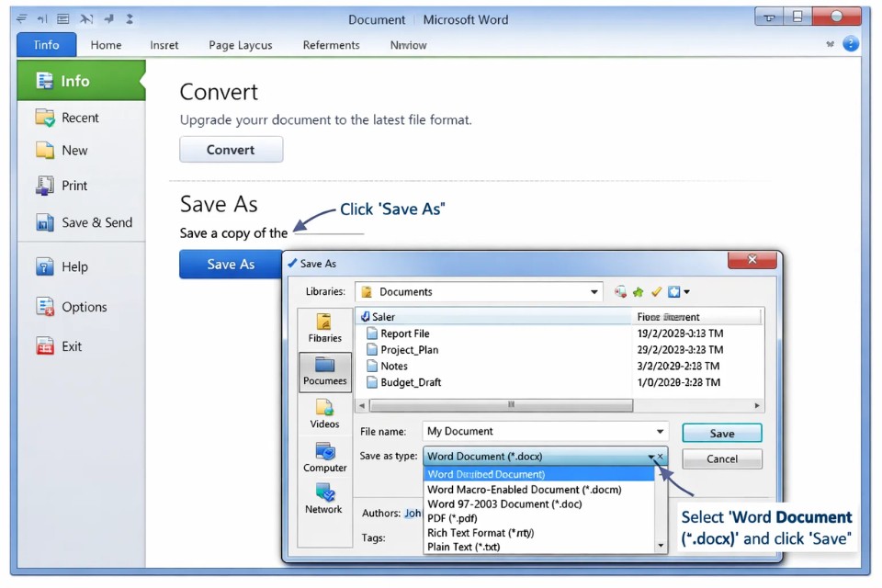Open the Page Laycus tab
Image resolution: width=882 pixels, height=588 pixels.
click(240, 44)
